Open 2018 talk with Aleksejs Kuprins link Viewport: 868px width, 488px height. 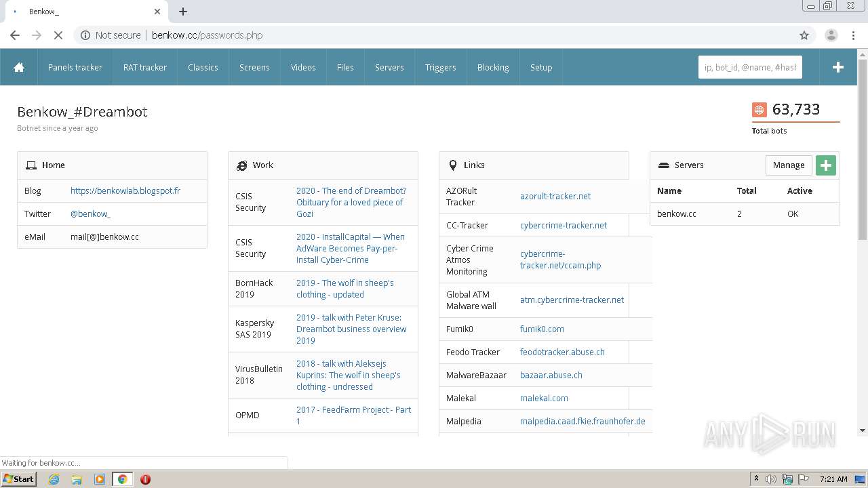[x=349, y=375]
